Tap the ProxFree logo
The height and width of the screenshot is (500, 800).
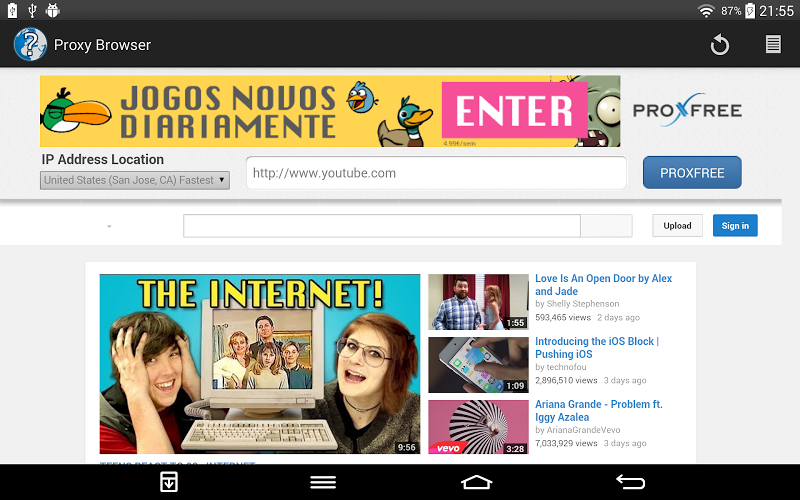tap(687, 110)
